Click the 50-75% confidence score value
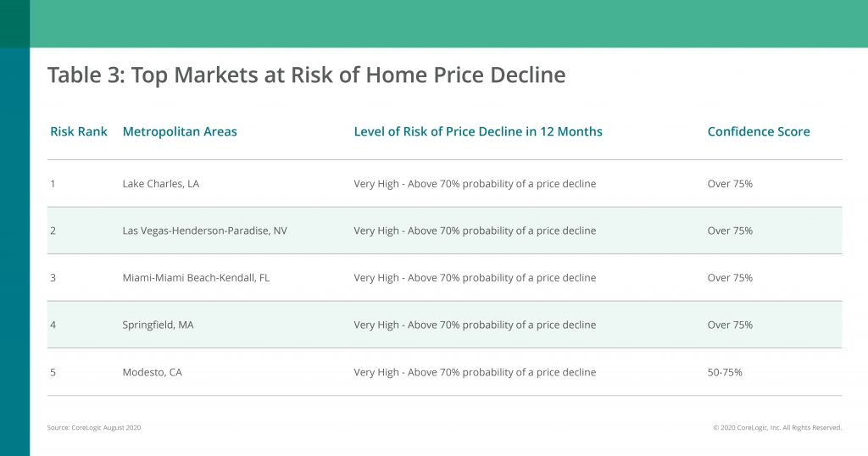The width and height of the screenshot is (868, 456). click(725, 372)
